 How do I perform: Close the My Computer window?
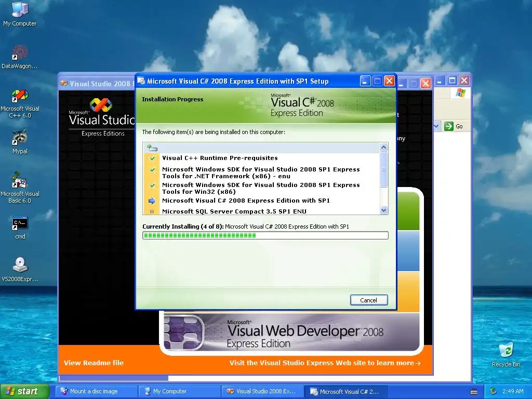(x=464, y=81)
